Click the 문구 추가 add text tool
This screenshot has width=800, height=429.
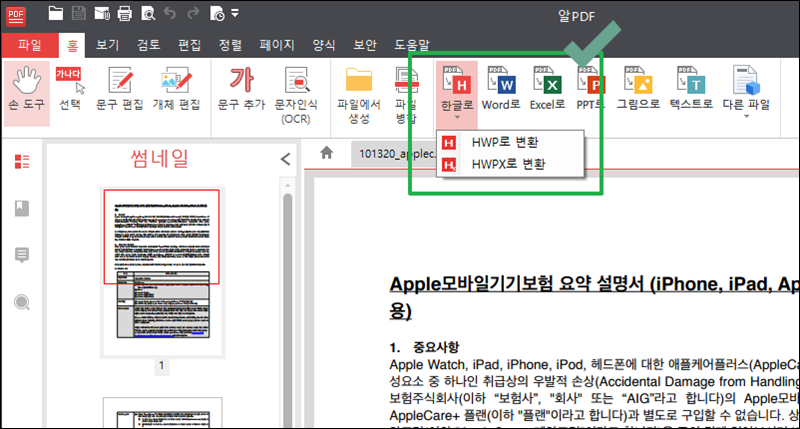coord(241,89)
